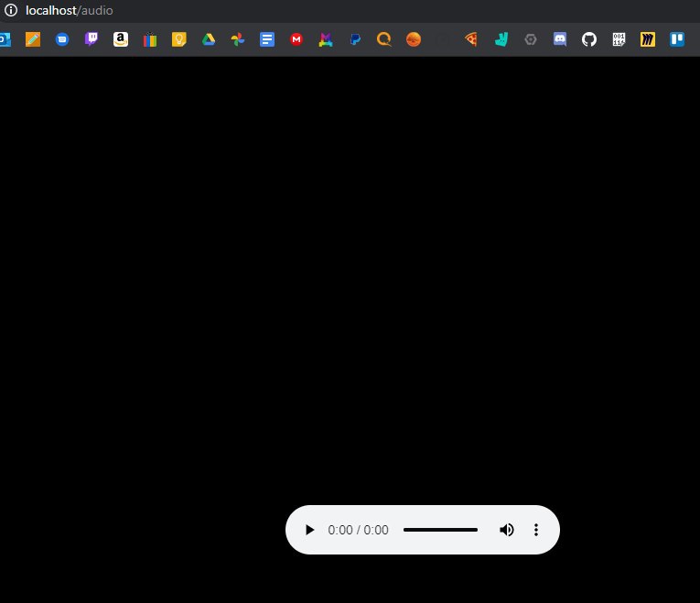
Task: Open the Google Docs bookmark
Action: (x=267, y=39)
